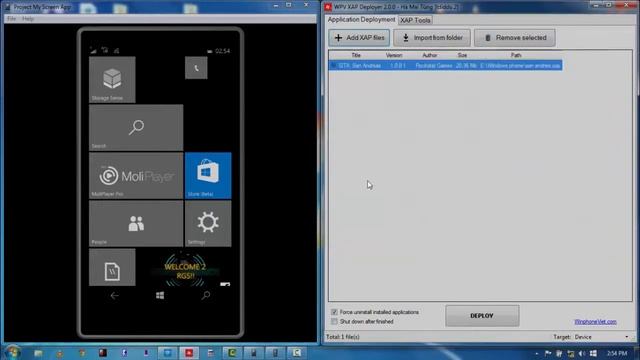Screen dimensions: 640x360
Task: Click the Add XAP files button
Action: [359, 38]
